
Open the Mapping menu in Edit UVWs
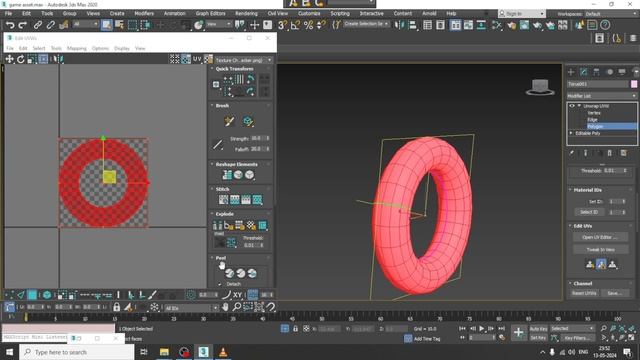(x=77, y=48)
